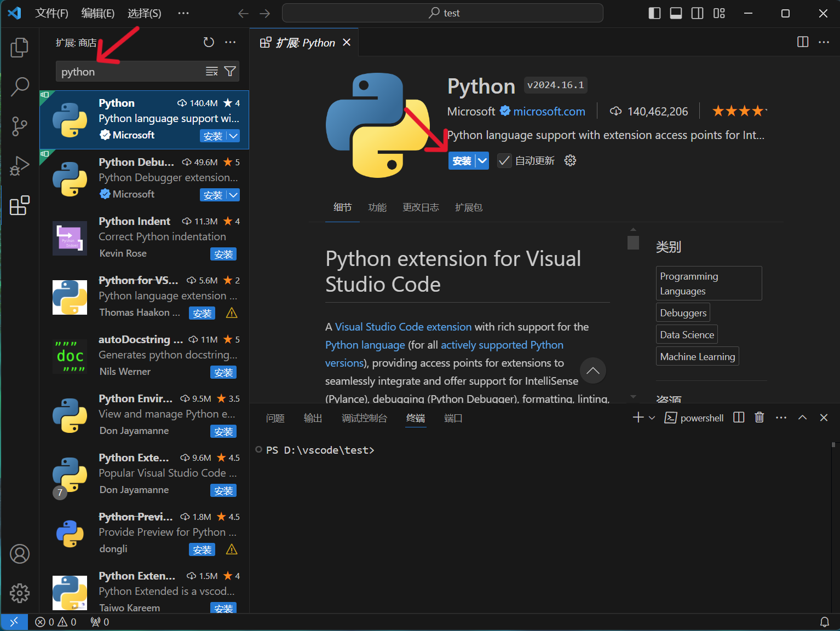
Task: Open the File menu
Action: point(51,13)
